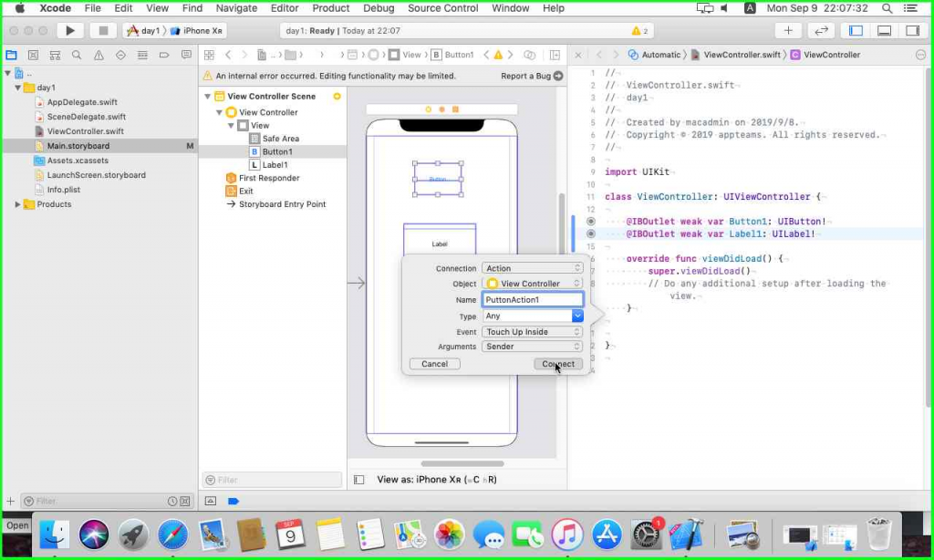Go back in storyboard editor history
The width and height of the screenshot is (934, 560).
click(228, 55)
